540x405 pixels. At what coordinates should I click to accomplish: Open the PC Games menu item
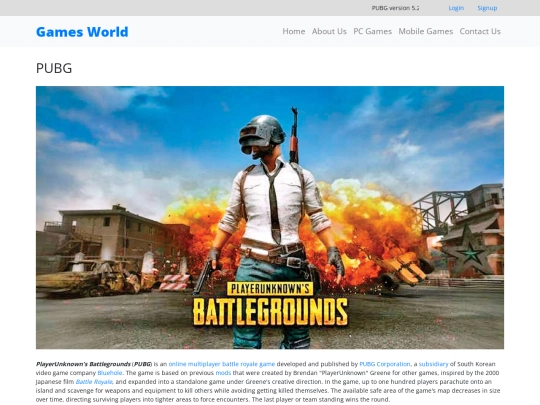pos(373,31)
